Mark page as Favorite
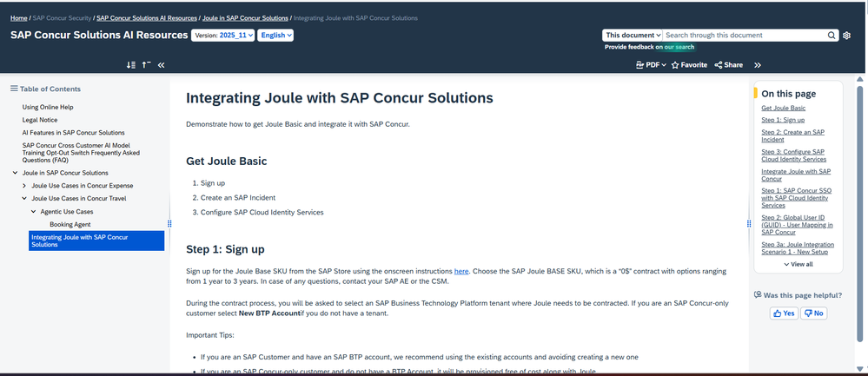This screenshot has height=376, width=868. 689,65
